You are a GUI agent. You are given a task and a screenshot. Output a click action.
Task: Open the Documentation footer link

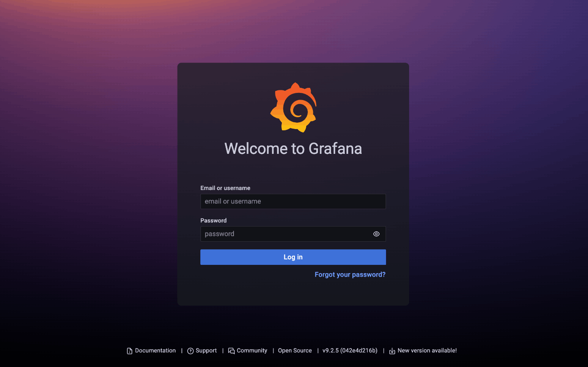pos(155,351)
